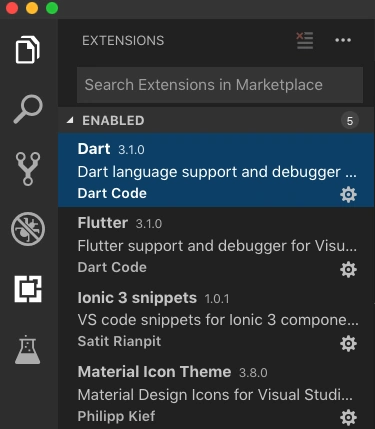Select the Ionic 3 snippets title
Screen dimensions: 375x429
tap(137, 298)
